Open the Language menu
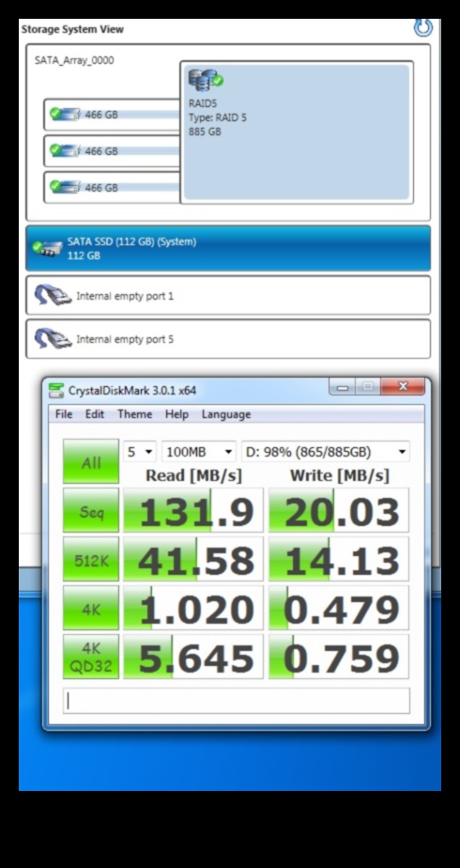Viewport: 460px width, 868px height. (226, 414)
